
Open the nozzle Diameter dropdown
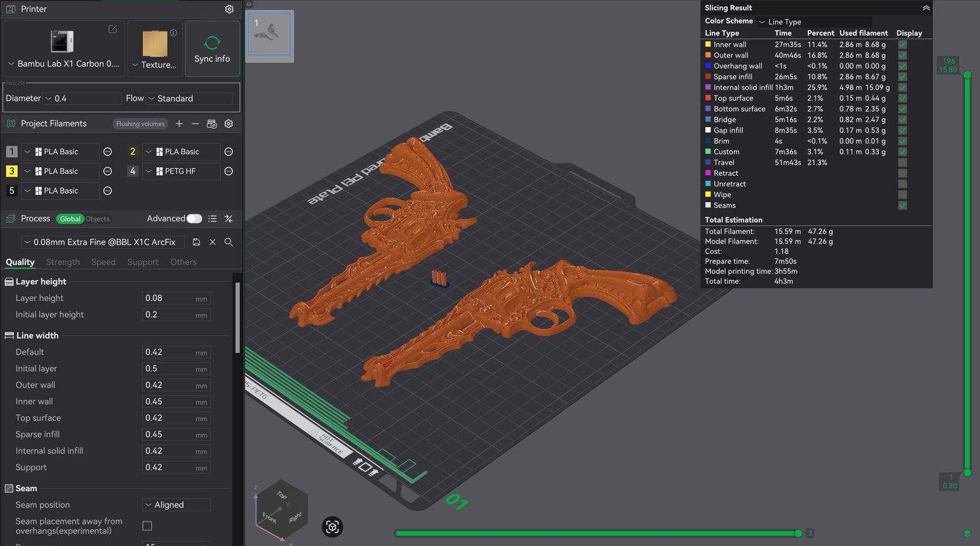82,98
